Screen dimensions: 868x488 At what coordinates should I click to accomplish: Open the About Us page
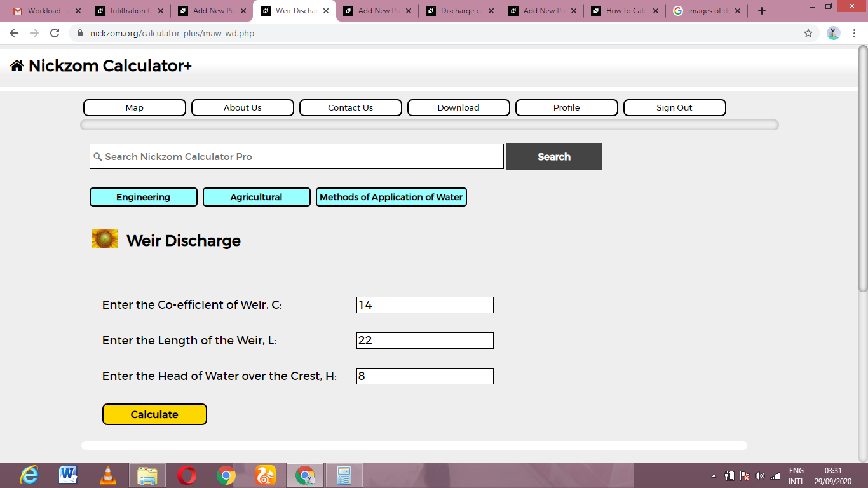coord(243,107)
